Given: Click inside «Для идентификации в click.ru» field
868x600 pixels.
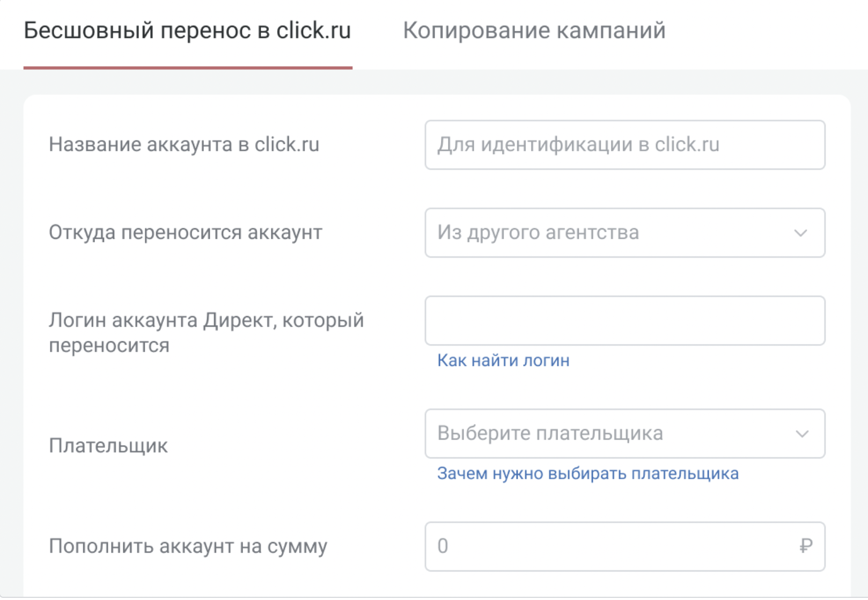Looking at the screenshot, I should 579,145.
